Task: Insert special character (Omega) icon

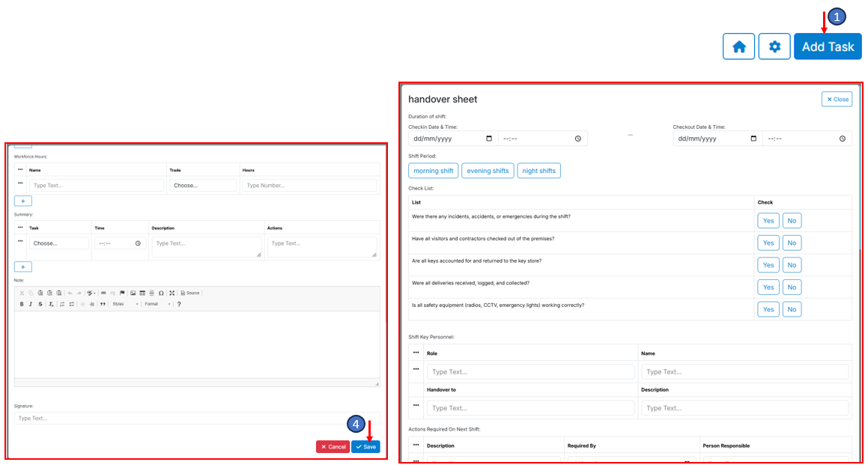Action: pos(161,293)
